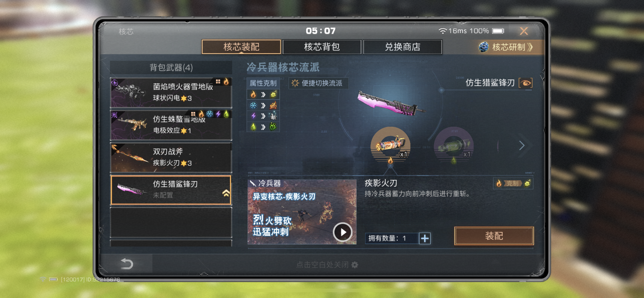The height and width of the screenshot is (298, 644).
Task: Click the back arrow icon
Action: [126, 264]
